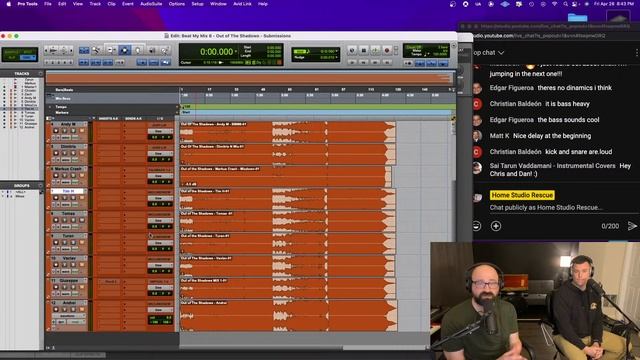The image size is (640, 360).
Task: Open track view selector on Andy M
Action: click(x=65, y=137)
